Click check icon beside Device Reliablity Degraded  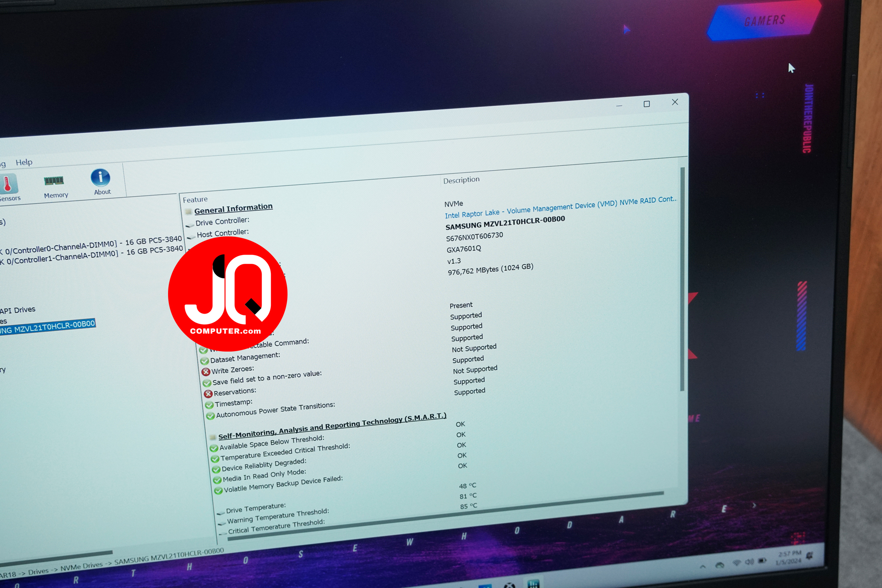point(216,469)
